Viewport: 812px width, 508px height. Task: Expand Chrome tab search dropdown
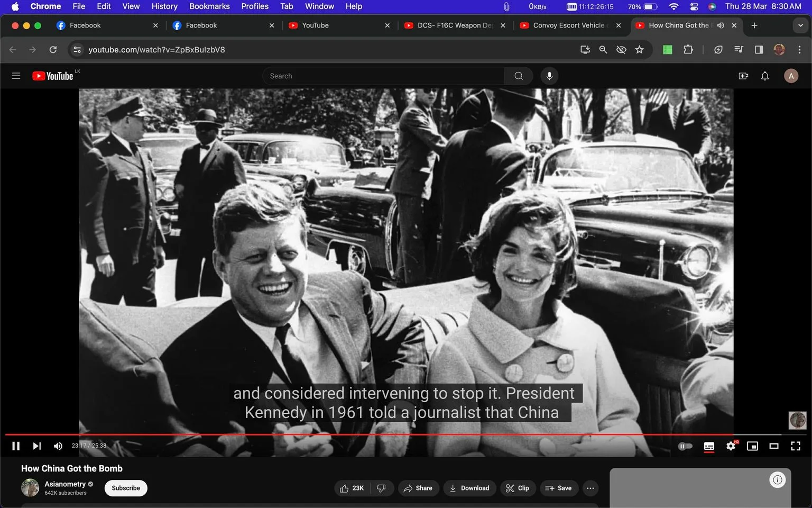pyautogui.click(x=800, y=25)
